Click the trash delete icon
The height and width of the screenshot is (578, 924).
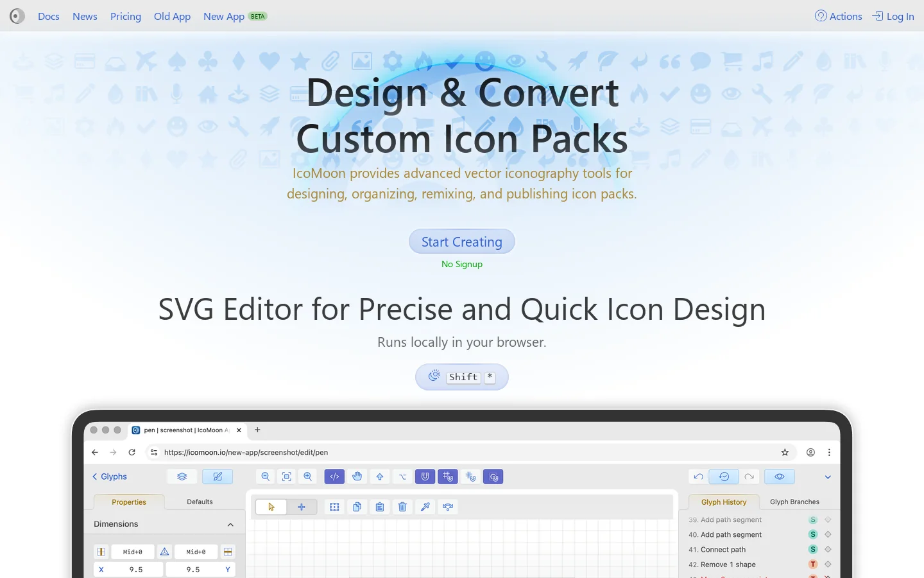point(402,507)
